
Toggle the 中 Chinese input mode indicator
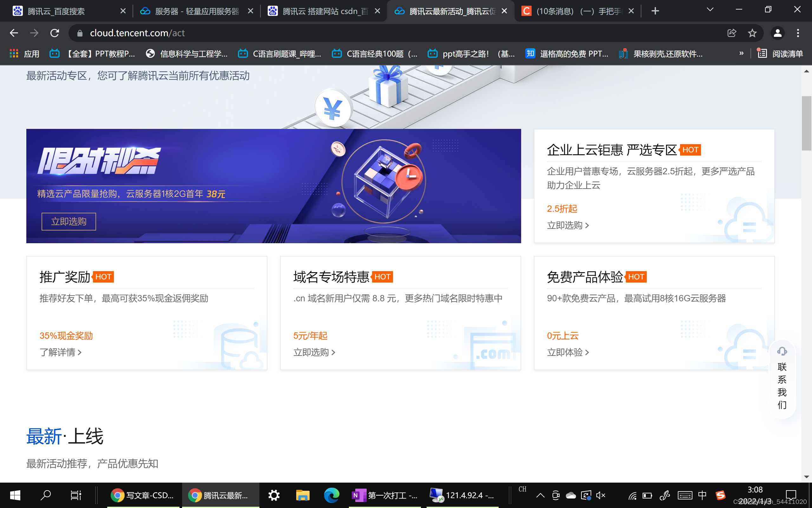click(x=702, y=495)
